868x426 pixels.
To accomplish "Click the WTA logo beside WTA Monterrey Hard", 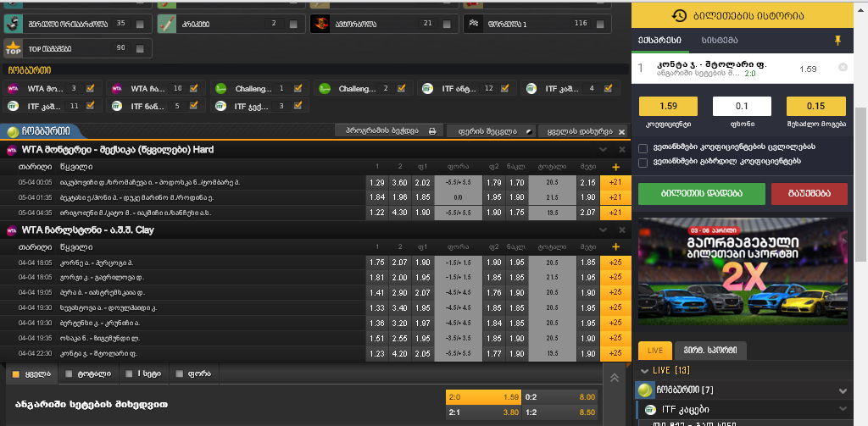I will tap(12, 150).
